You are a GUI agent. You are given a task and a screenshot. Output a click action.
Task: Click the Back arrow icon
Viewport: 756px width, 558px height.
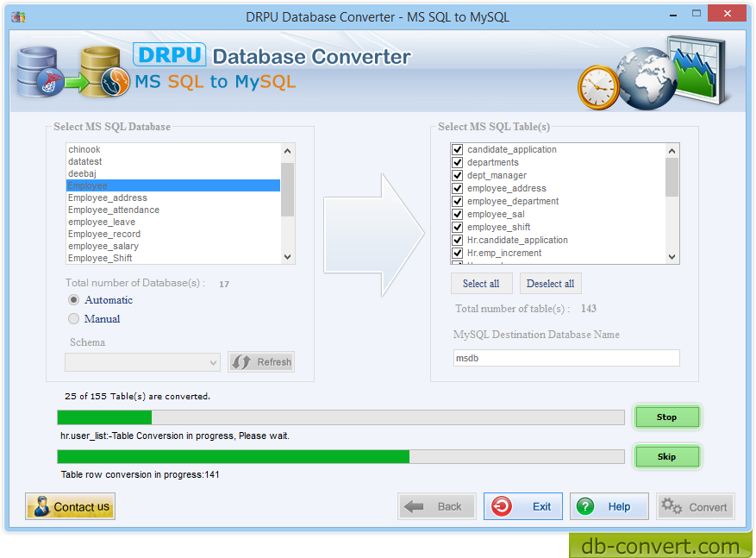click(414, 506)
